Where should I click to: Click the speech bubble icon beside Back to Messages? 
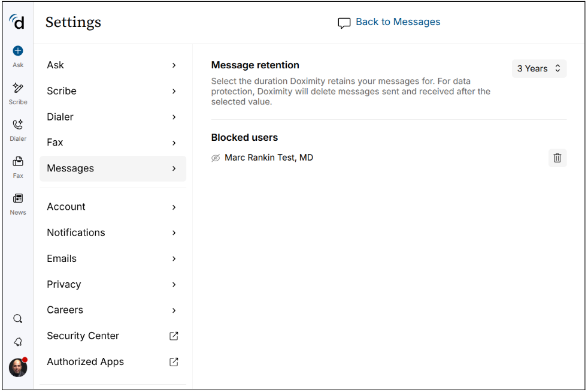click(x=344, y=23)
